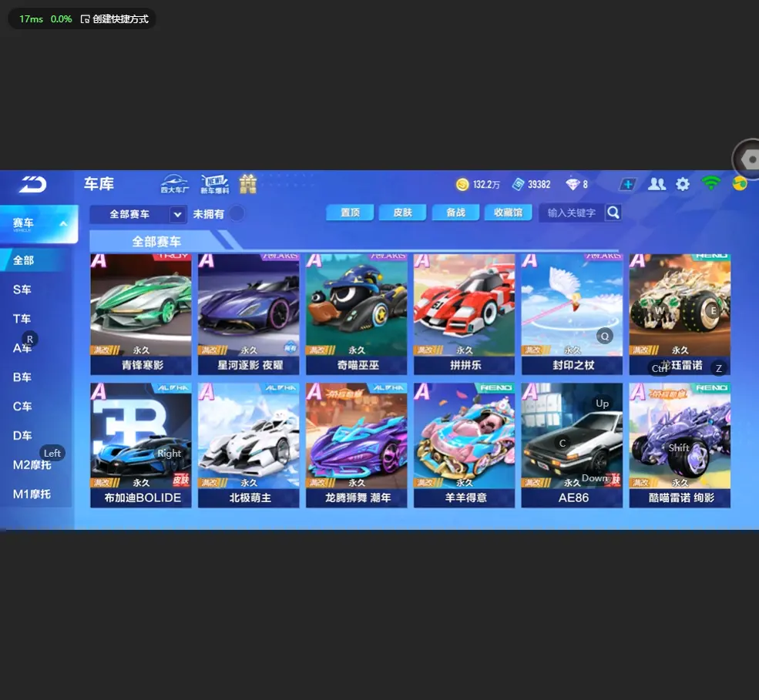Click the 置顶 pin button
Screen dimensions: 759x700
pos(350,213)
